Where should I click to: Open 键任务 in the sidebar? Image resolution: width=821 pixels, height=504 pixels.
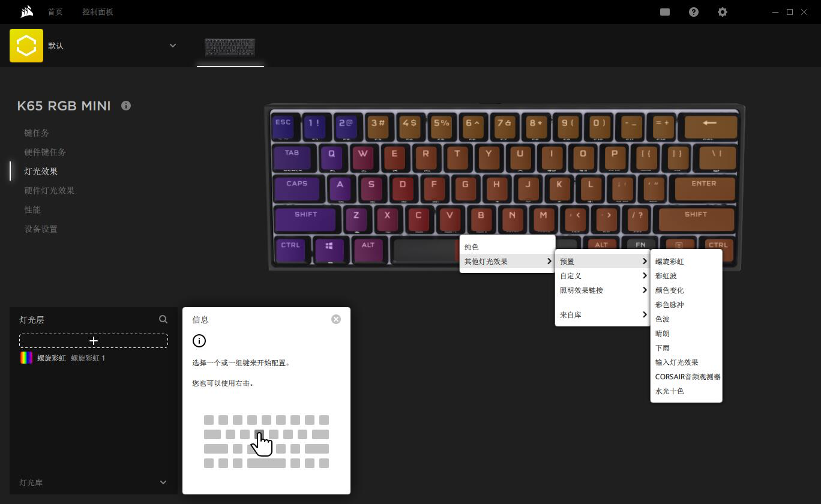[37, 133]
